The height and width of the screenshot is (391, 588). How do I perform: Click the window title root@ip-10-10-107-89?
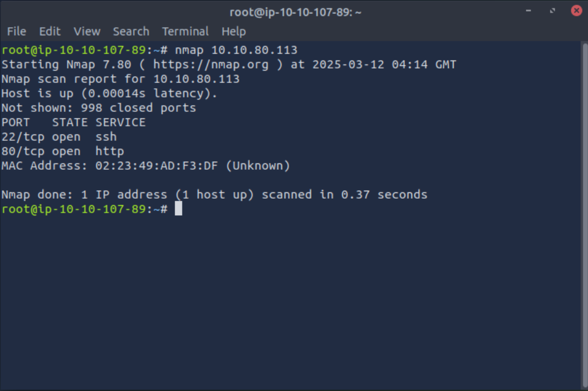[295, 12]
